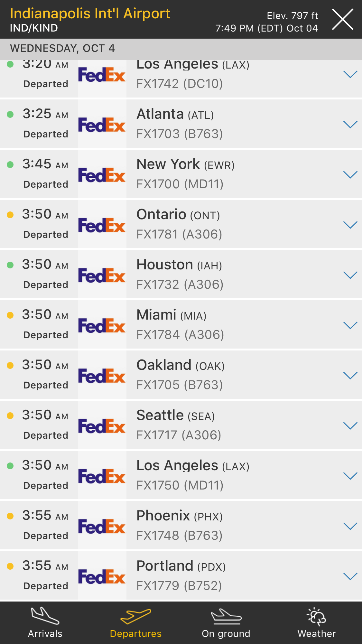This screenshot has height=644, width=362.
Task: Show details for Phoenix FX1748 chevron
Action: point(350,526)
